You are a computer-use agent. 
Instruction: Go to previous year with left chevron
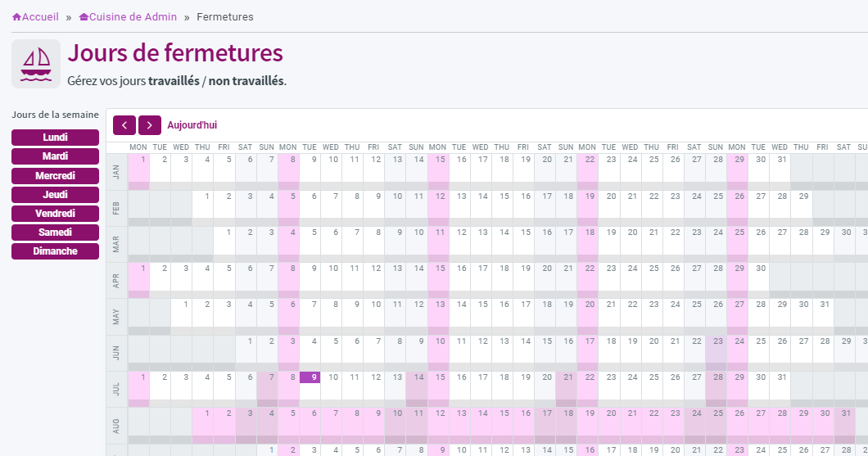[124, 125]
